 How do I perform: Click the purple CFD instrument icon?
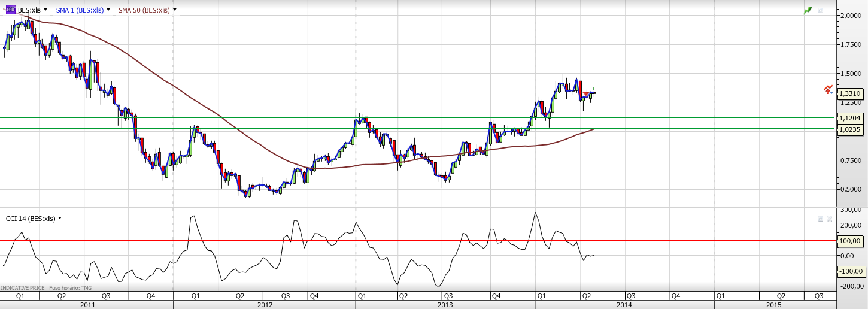coord(10,10)
